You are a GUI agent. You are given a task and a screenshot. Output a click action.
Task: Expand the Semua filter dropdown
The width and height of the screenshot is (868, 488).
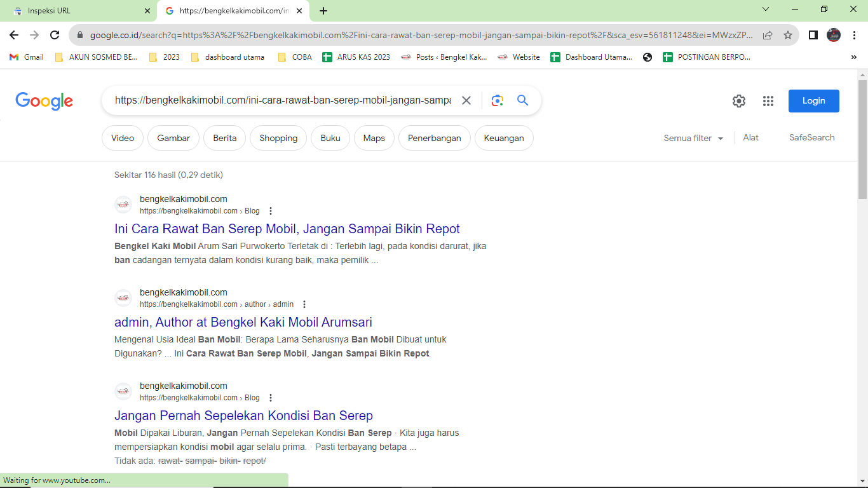coord(694,138)
